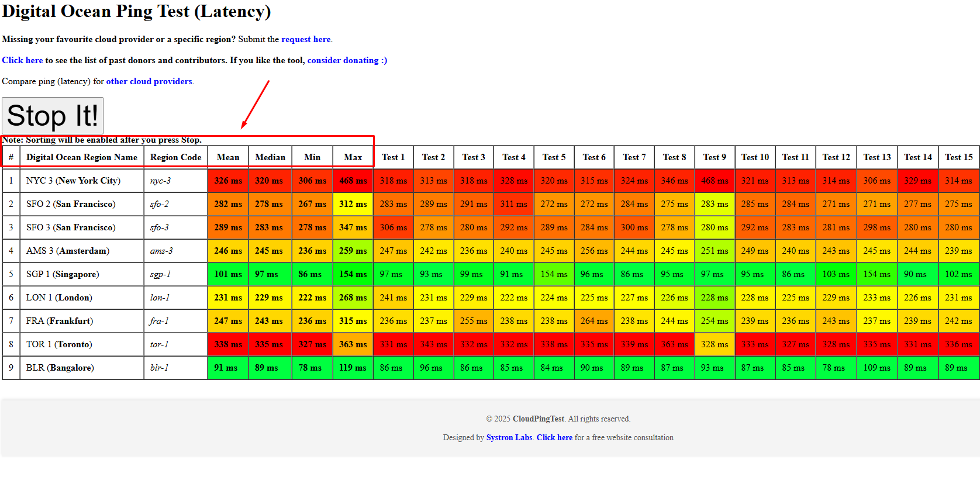
Task: Click LON 1 Test 1 value 241 ms
Action: (x=394, y=298)
